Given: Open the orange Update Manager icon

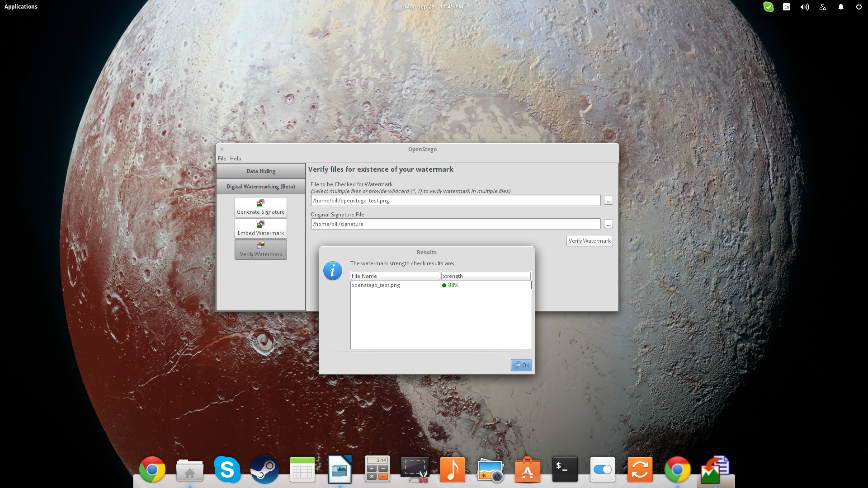Looking at the screenshot, I should click(x=640, y=469).
